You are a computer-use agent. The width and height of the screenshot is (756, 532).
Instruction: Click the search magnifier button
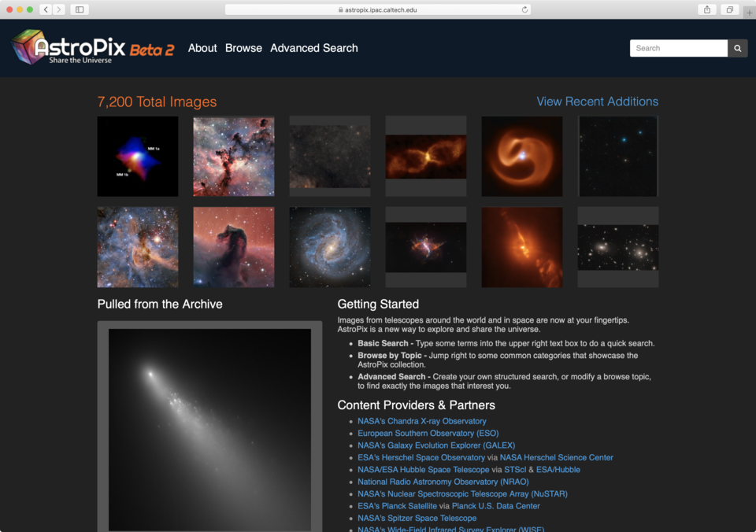tap(737, 48)
